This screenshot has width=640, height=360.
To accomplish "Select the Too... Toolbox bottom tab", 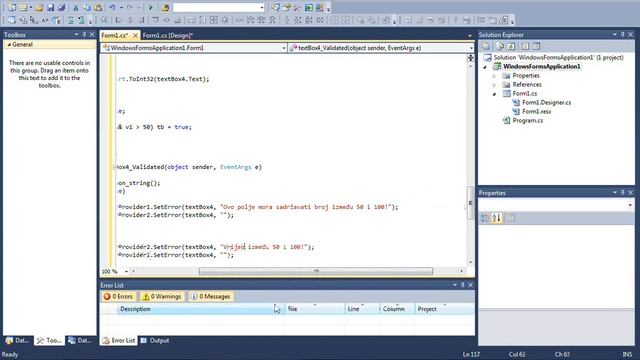I will (49, 340).
